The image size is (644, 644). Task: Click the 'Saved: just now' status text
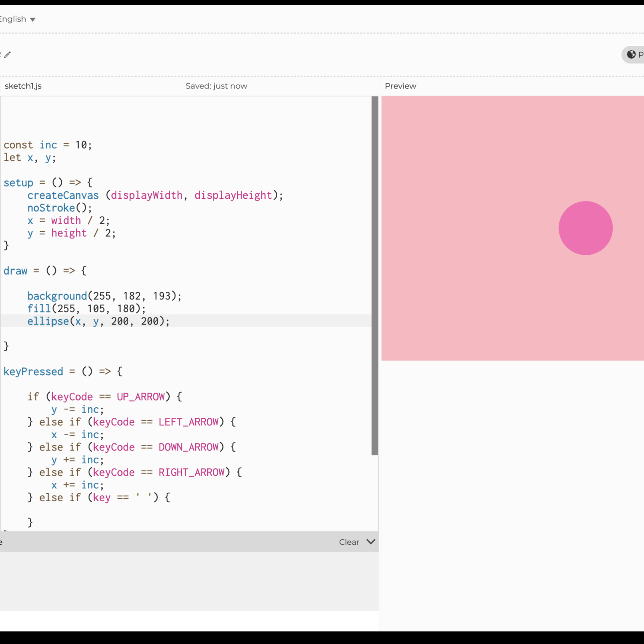pyautogui.click(x=216, y=86)
